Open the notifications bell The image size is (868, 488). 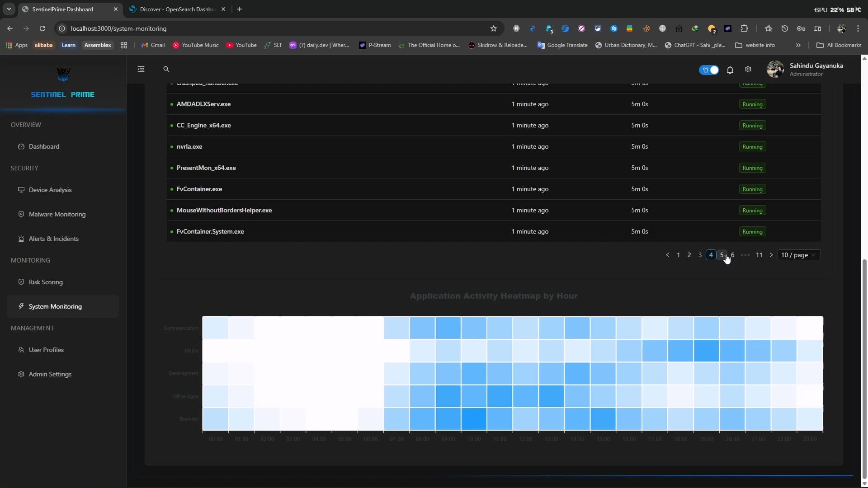(x=730, y=70)
